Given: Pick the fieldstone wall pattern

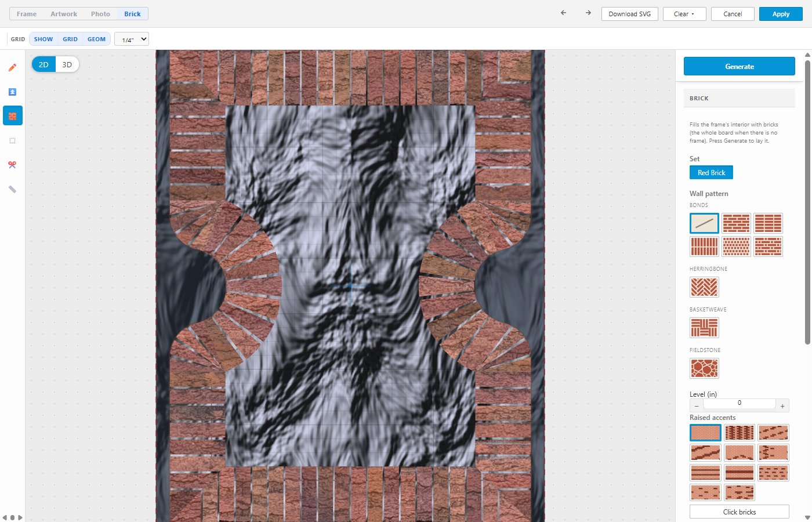Looking at the screenshot, I should pos(704,368).
